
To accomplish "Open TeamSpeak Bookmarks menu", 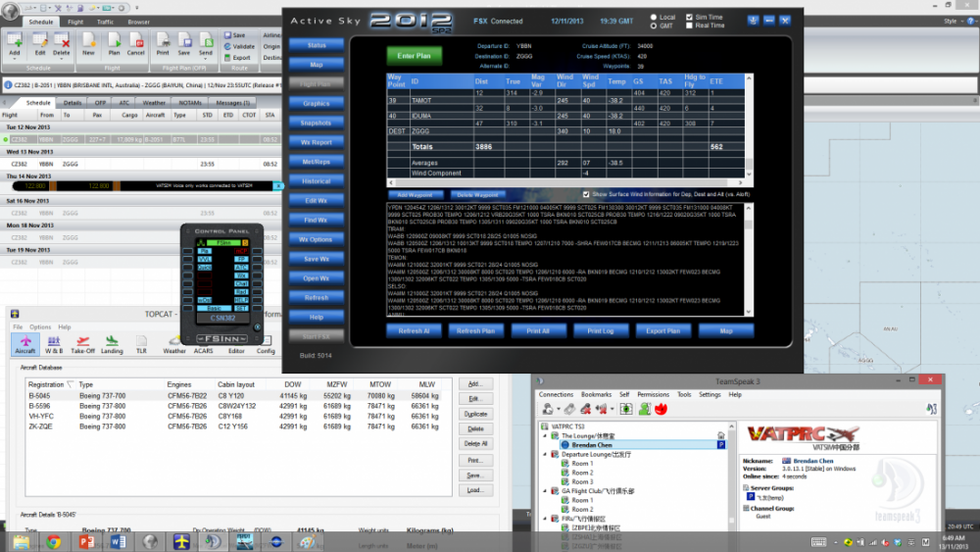I will click(596, 394).
